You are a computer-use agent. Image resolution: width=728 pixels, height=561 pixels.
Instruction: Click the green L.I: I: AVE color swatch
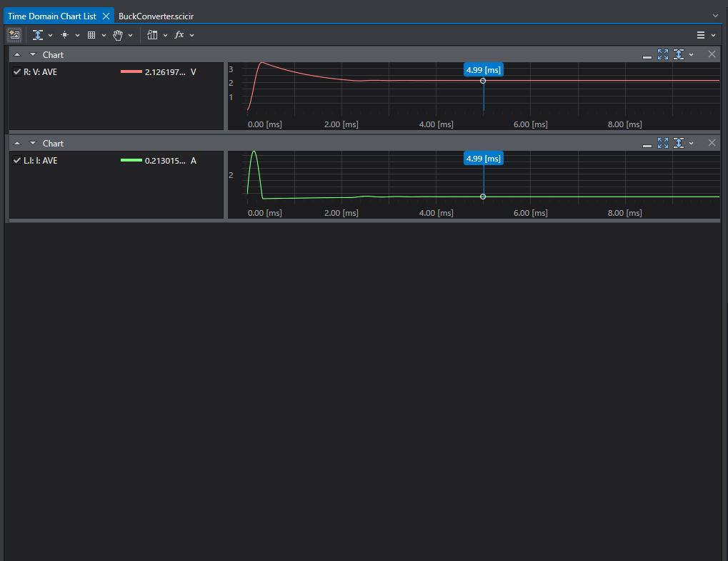click(131, 160)
